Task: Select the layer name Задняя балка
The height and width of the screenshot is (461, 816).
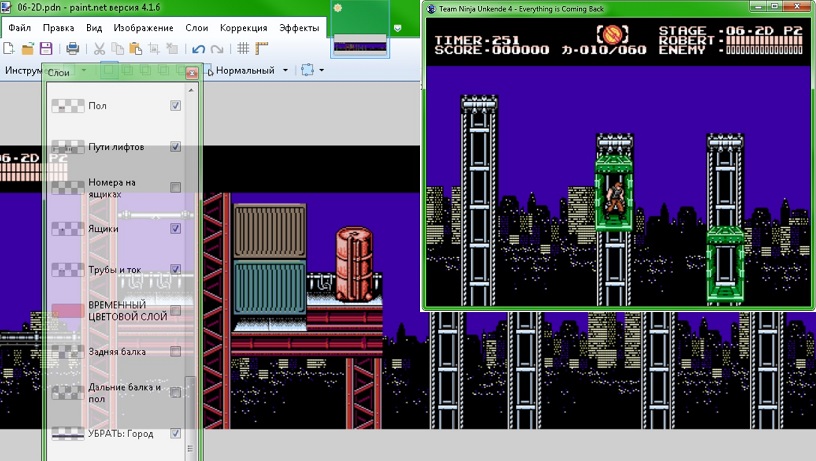Action: [117, 352]
